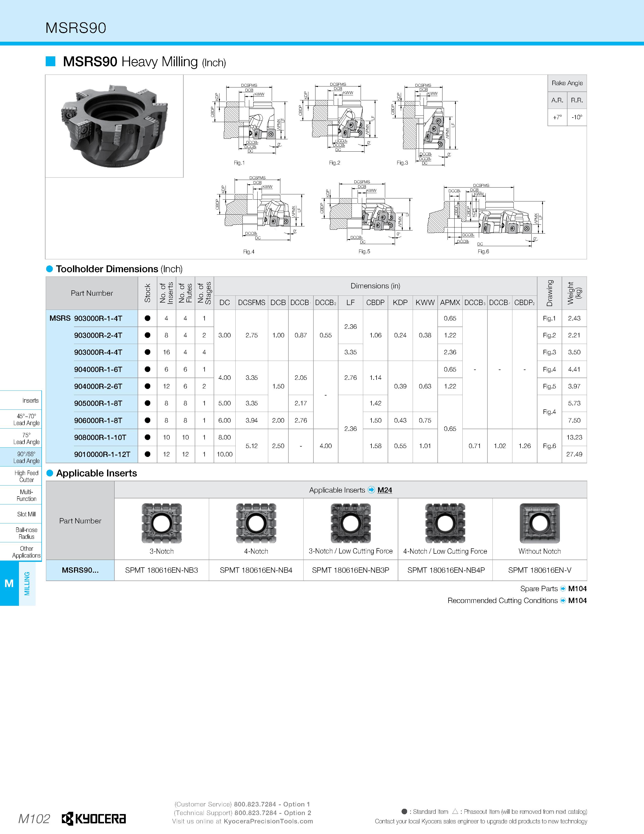Click the MSRS90... part number cell
The height and width of the screenshot is (834, 644).
80,570
